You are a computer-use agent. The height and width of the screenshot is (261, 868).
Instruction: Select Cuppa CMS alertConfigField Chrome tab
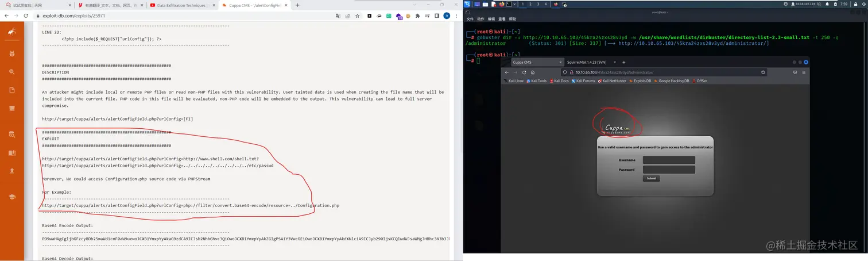[255, 5]
